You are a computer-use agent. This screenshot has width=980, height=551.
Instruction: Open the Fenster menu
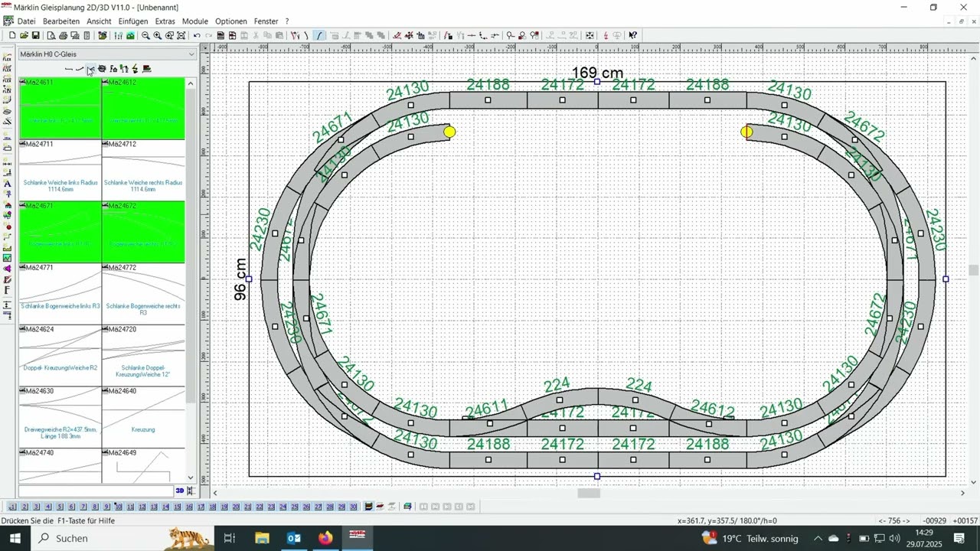pos(266,21)
